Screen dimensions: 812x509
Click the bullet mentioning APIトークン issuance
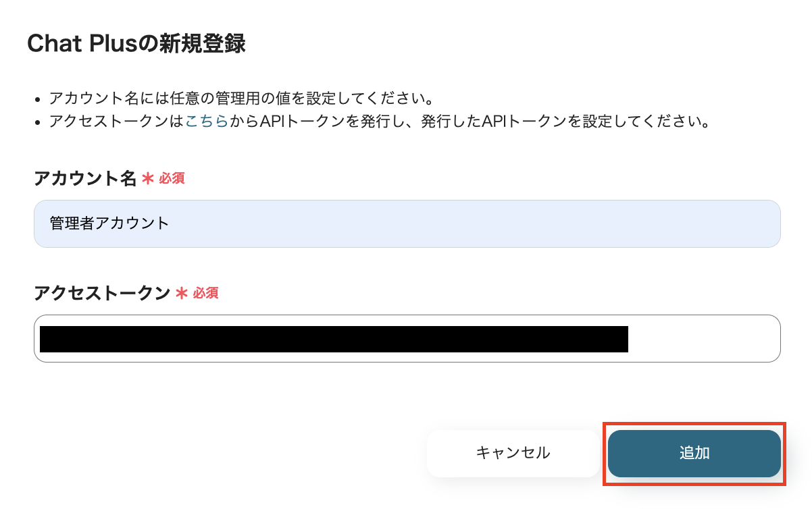(x=378, y=122)
